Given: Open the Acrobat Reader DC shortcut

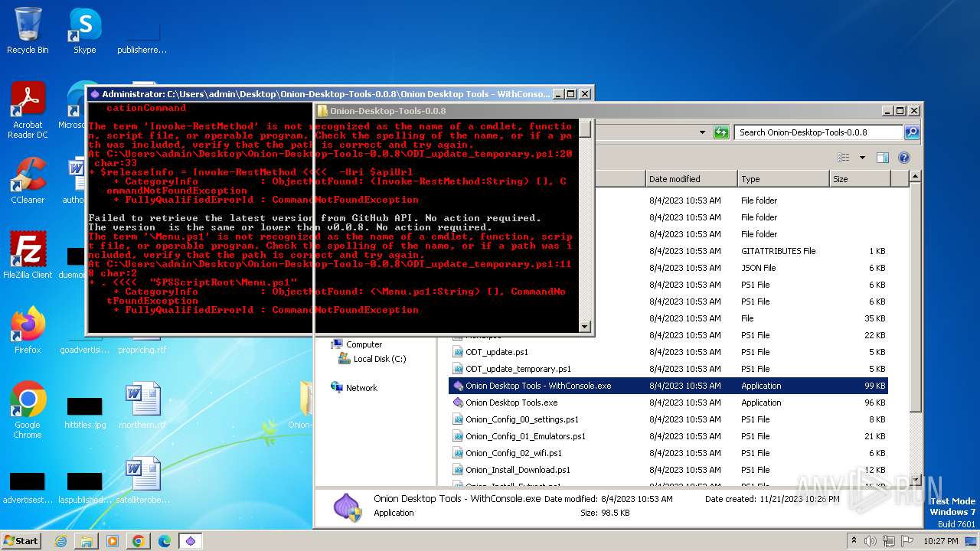Looking at the screenshot, I should 28,110.
